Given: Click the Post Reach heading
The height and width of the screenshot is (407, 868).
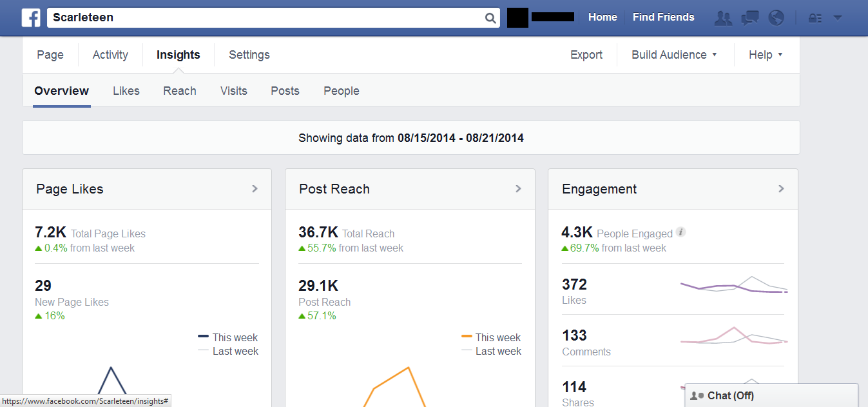Looking at the screenshot, I should pyautogui.click(x=334, y=189).
